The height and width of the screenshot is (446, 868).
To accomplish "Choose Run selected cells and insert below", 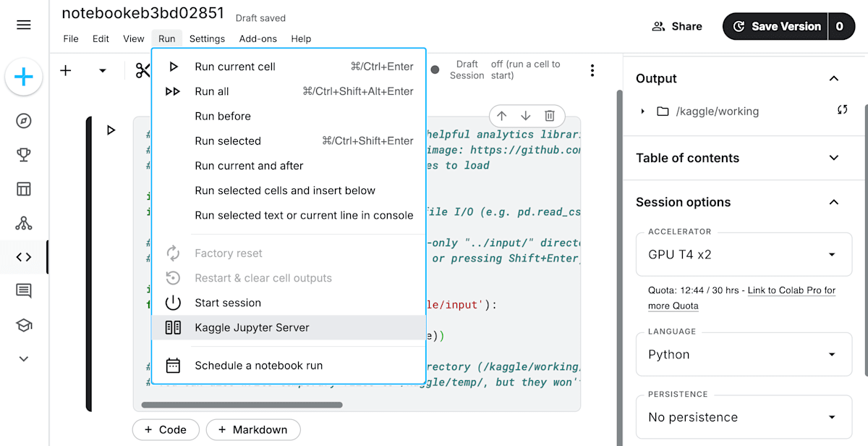I will point(289,190).
